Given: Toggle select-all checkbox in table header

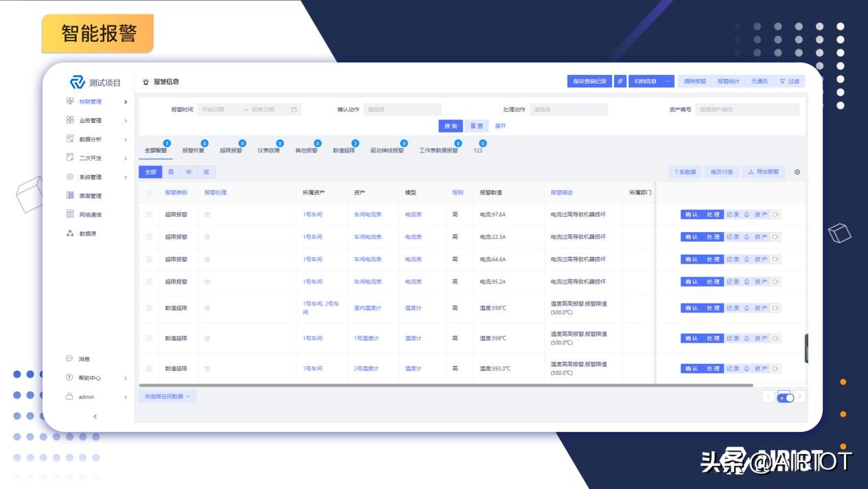Looking at the screenshot, I should [x=149, y=192].
